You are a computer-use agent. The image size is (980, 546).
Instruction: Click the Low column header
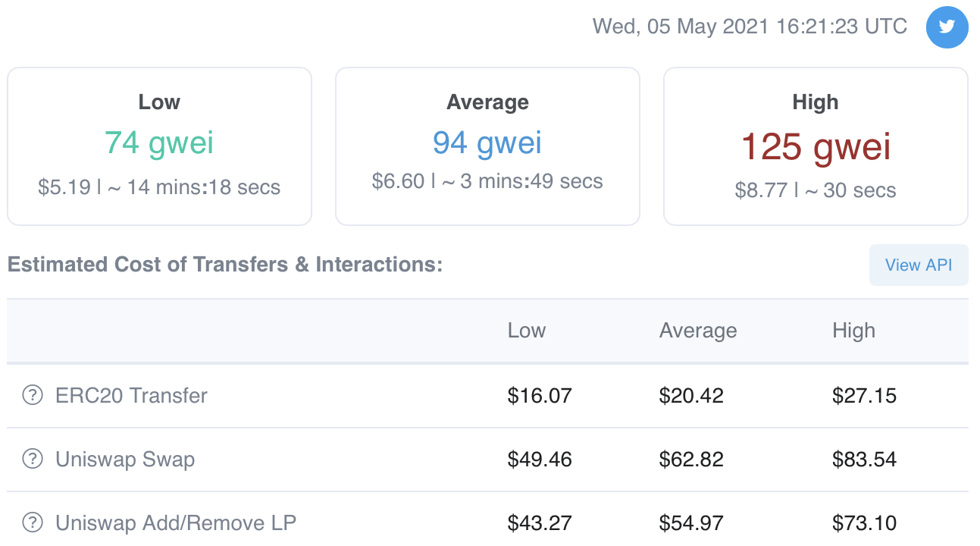527,331
